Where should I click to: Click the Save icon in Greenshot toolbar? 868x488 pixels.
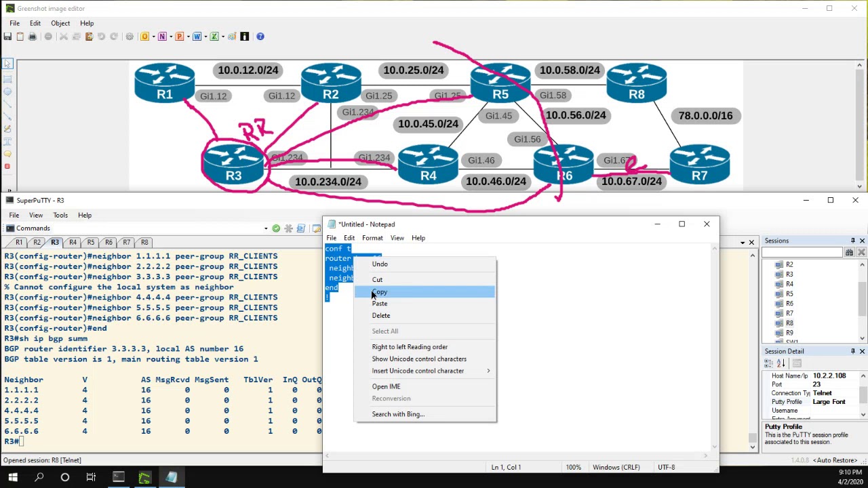coord(7,37)
